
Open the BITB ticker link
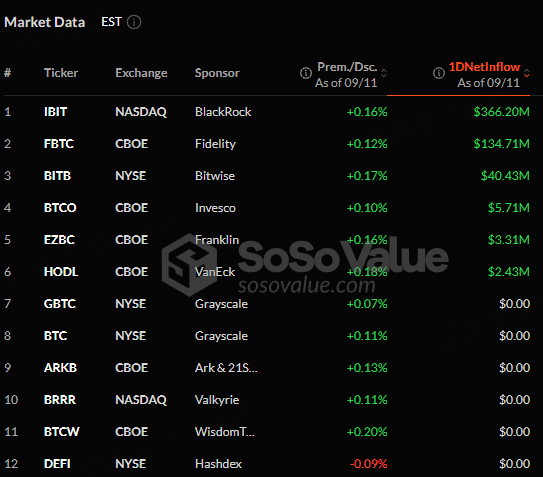point(57,176)
